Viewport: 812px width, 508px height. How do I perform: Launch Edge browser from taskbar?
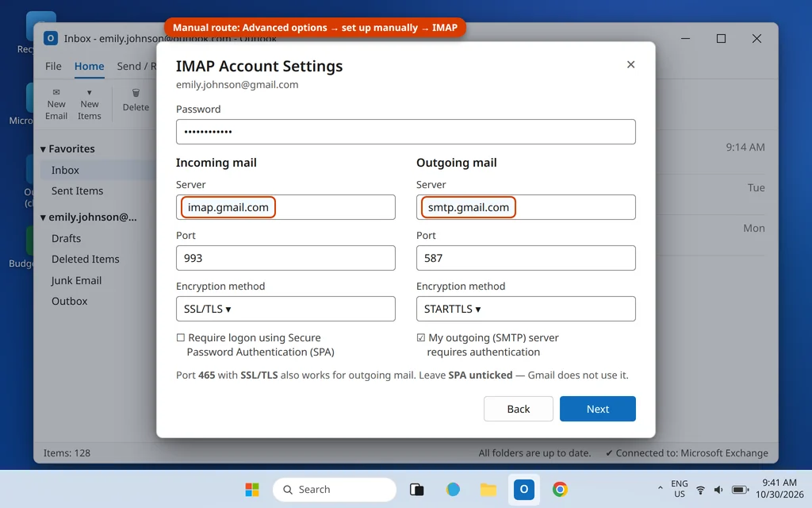pos(453,489)
